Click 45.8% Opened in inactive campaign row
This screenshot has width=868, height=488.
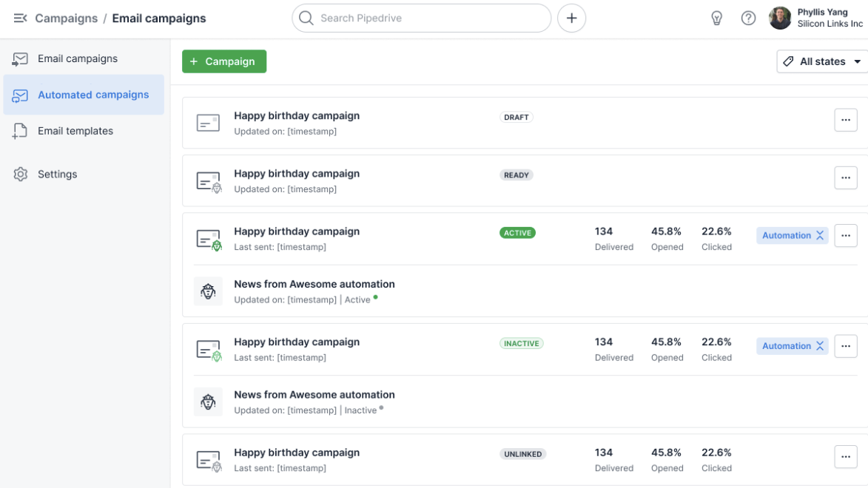(667, 349)
